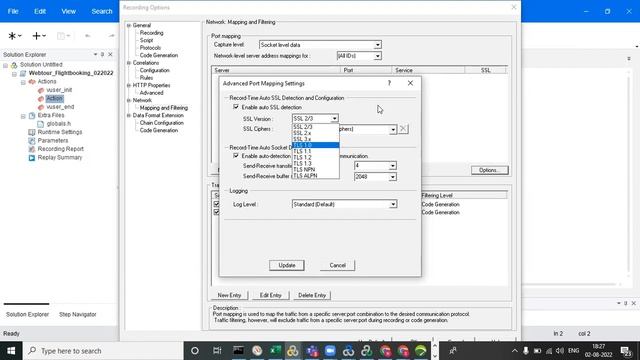Open the SSL Ciphers dropdown arrow
The image size is (640, 360).
pos(393,129)
